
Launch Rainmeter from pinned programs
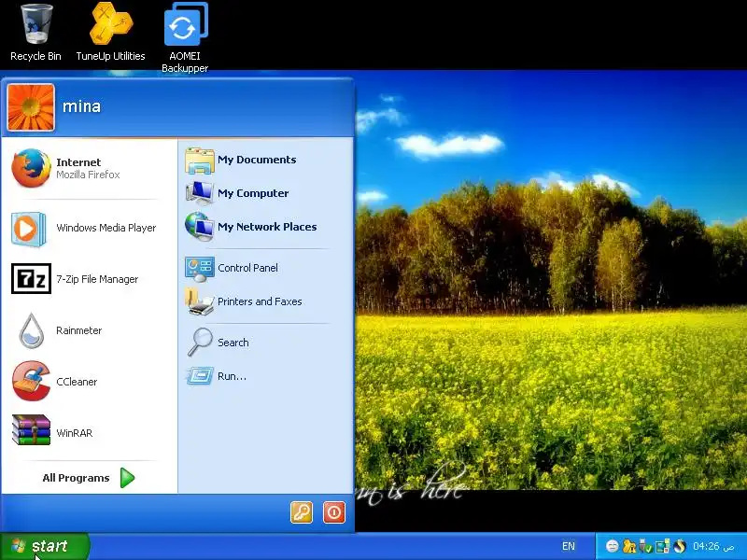coord(89,330)
